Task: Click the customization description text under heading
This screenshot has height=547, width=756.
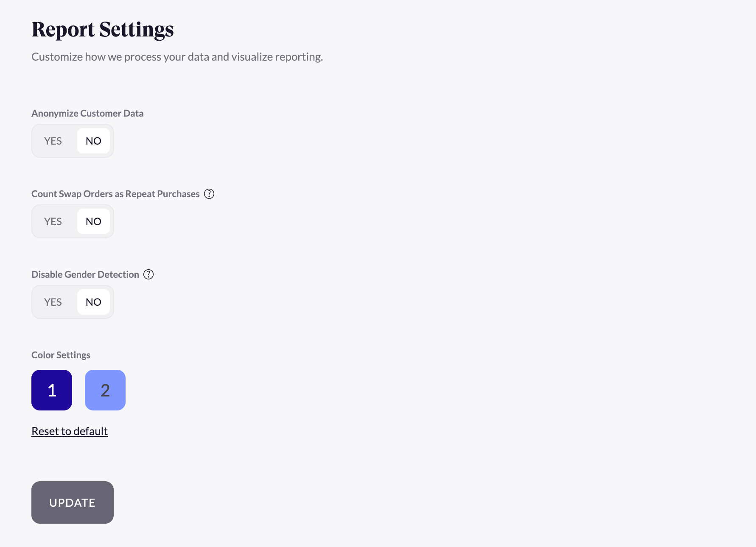Action: [177, 56]
